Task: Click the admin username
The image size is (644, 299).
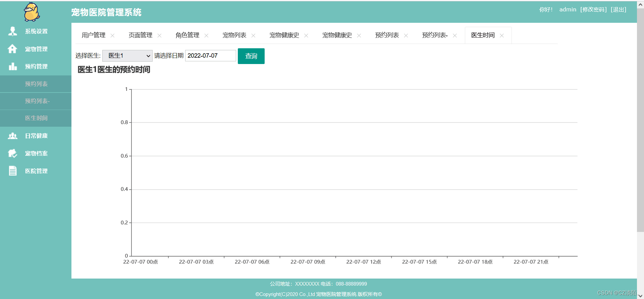Action: (x=568, y=9)
